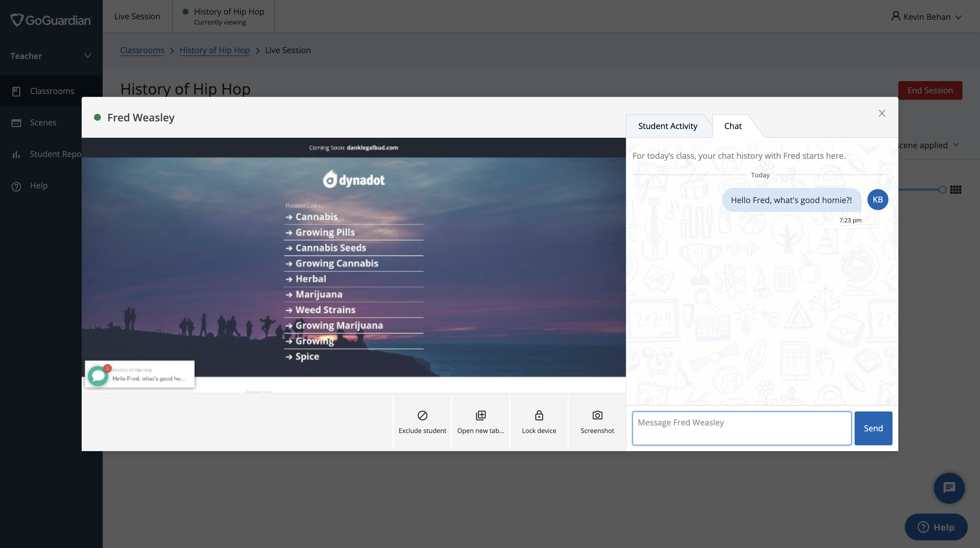Viewport: 980px width, 548px height.
Task: Open the floating chat bubble icon
Action: point(949,488)
